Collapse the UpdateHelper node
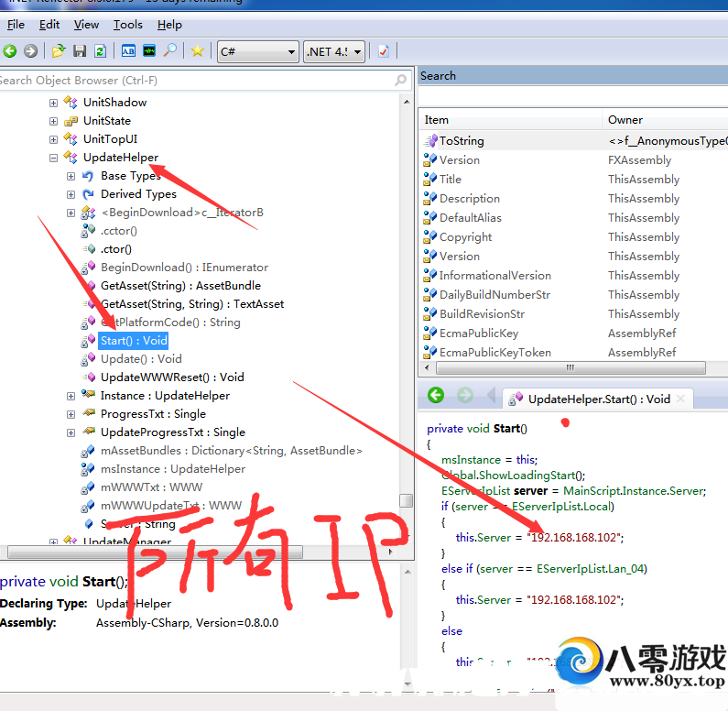 pos(53,158)
